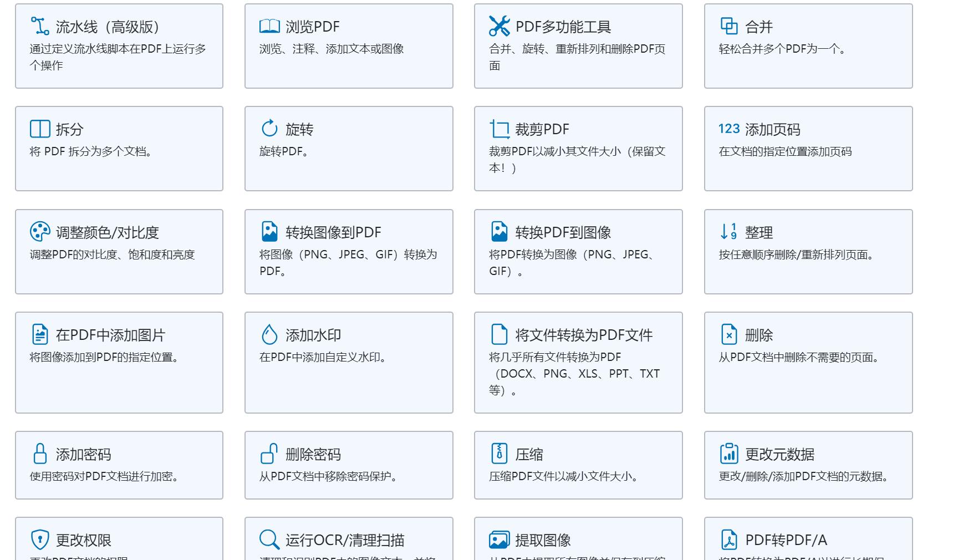Click the image file icon for 转换PDF到图像
This screenshot has height=560, width=958.
[499, 232]
